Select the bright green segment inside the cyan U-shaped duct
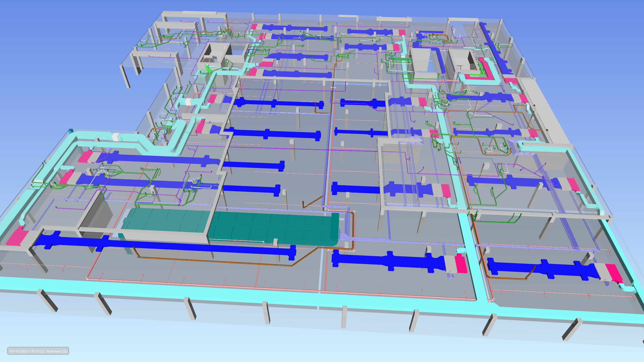644x362 pixels. (476, 75)
